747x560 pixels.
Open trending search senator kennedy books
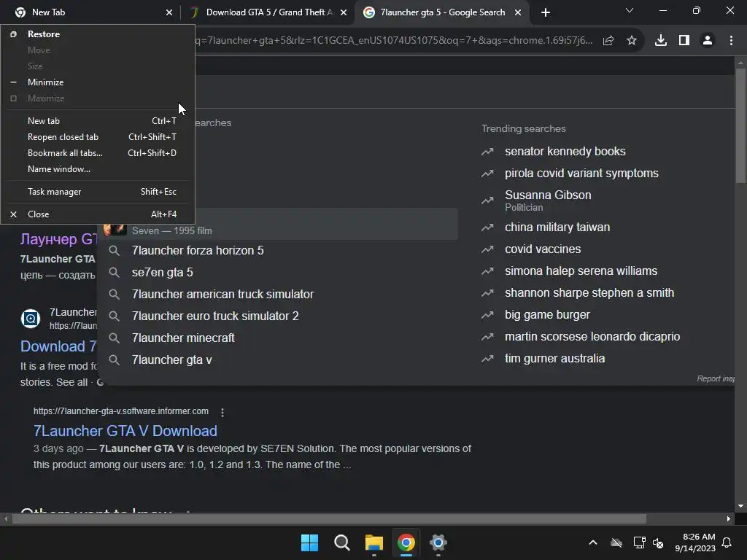point(565,152)
